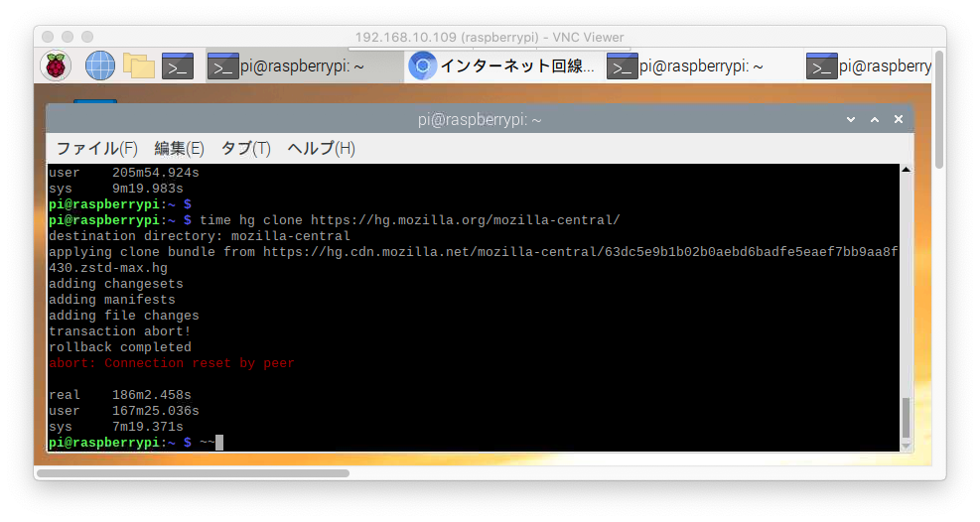This screenshot has height=522, width=980.
Task: Maximize the terminal with the up chevron
Action: point(875,119)
